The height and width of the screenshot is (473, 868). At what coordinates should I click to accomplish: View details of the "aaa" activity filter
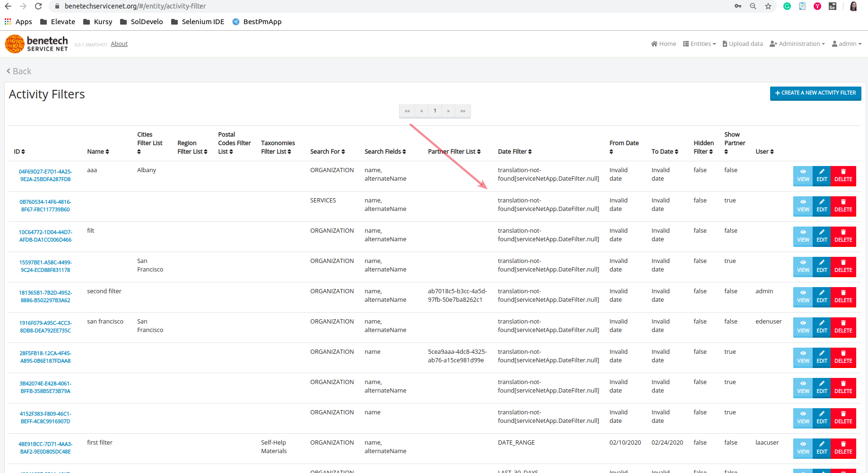click(802, 176)
